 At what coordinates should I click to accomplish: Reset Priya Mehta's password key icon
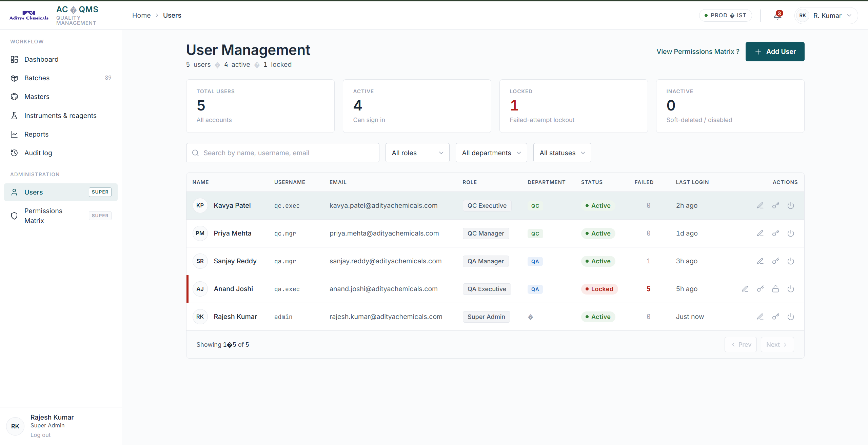coord(775,233)
